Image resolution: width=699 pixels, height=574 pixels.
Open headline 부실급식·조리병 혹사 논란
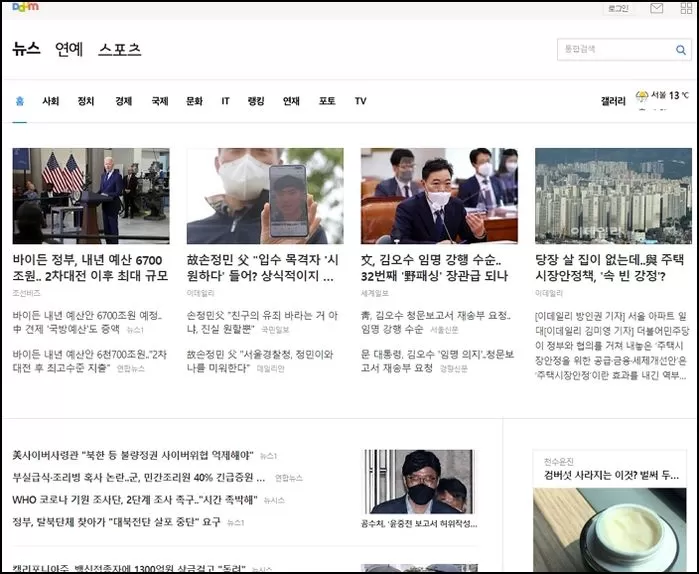point(139,478)
